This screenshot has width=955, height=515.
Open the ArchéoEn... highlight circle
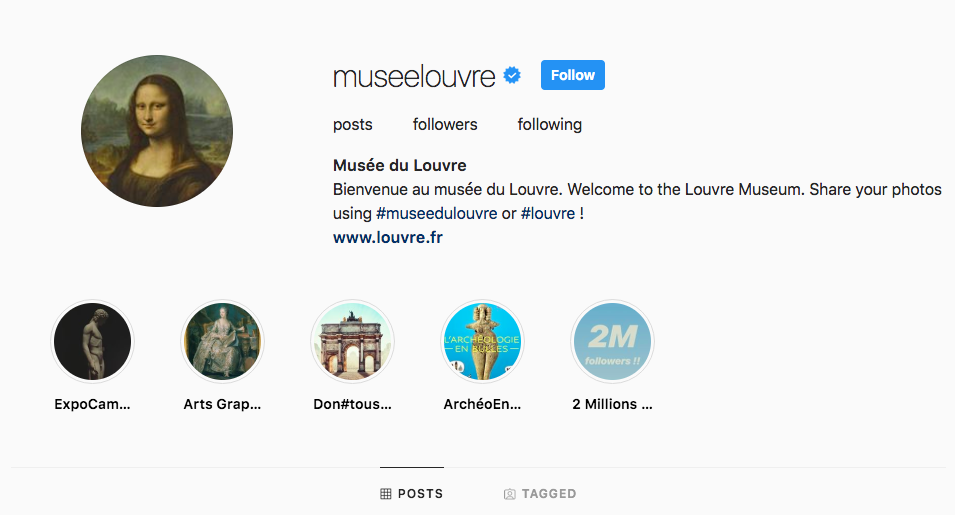click(x=482, y=342)
